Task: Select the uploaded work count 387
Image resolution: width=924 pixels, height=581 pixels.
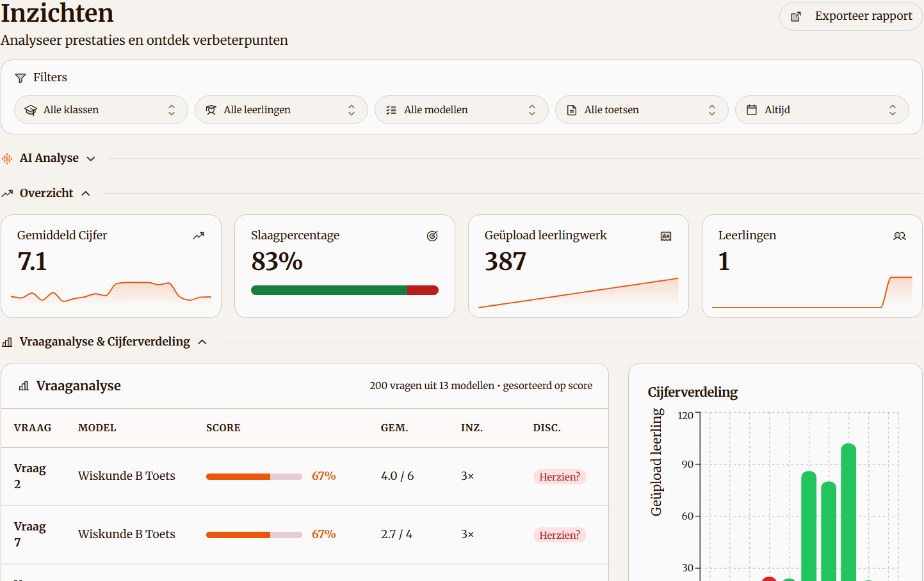Action: click(505, 262)
